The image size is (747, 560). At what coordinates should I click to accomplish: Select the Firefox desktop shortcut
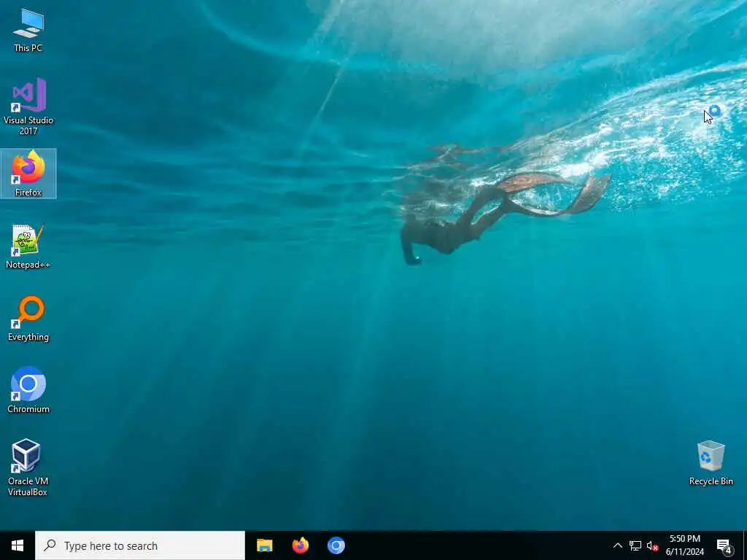pyautogui.click(x=28, y=174)
